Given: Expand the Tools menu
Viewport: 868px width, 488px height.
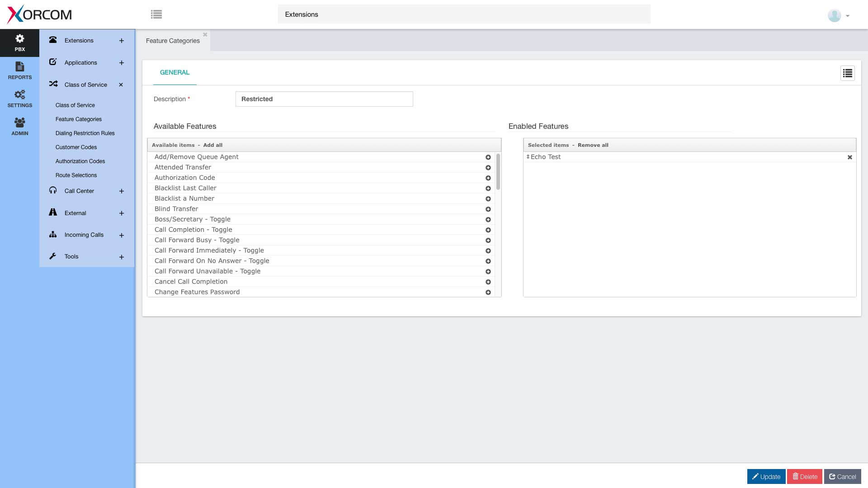Looking at the screenshot, I should click(x=121, y=257).
